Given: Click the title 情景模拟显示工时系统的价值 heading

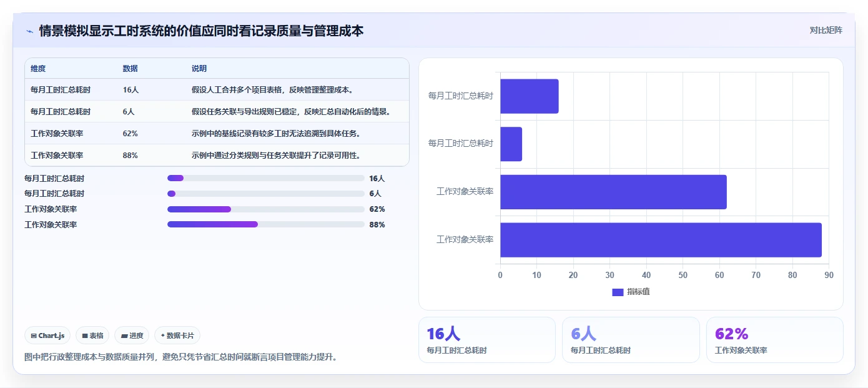Looking at the screenshot, I should tap(201, 31).
